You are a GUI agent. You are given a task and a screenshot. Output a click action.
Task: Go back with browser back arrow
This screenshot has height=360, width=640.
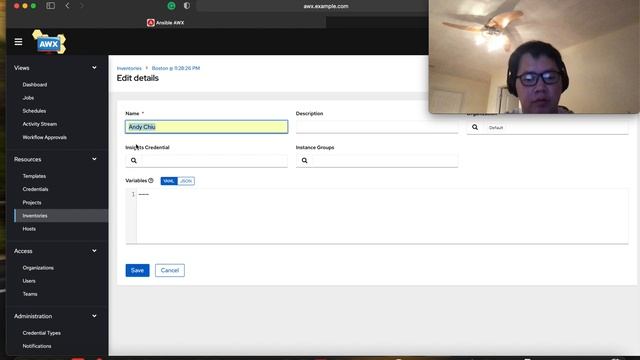(67, 6)
